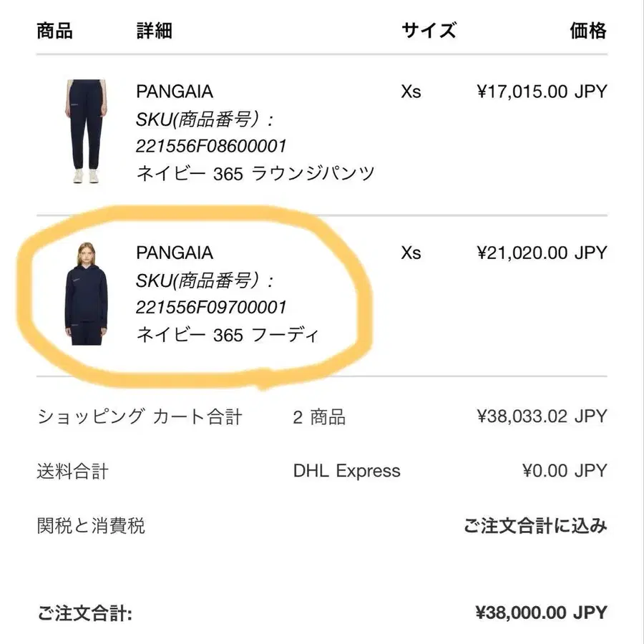Click the second PANGAIA brand name
The image size is (644, 644).
175,253
